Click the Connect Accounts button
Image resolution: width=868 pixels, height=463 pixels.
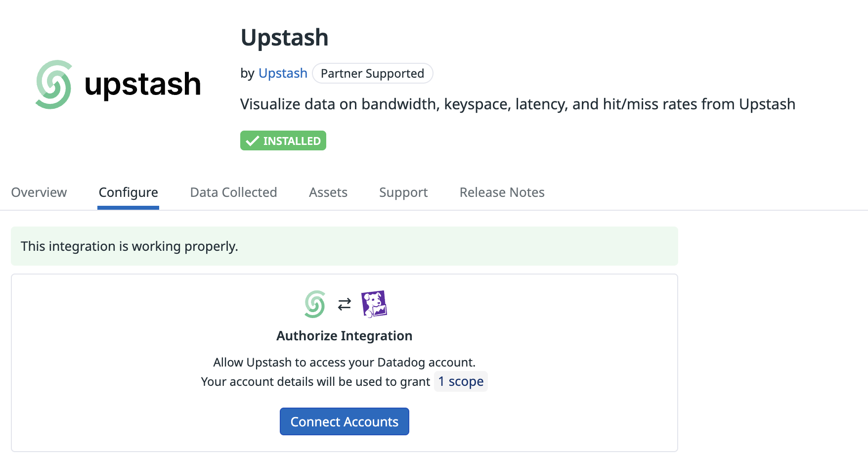[x=345, y=421]
